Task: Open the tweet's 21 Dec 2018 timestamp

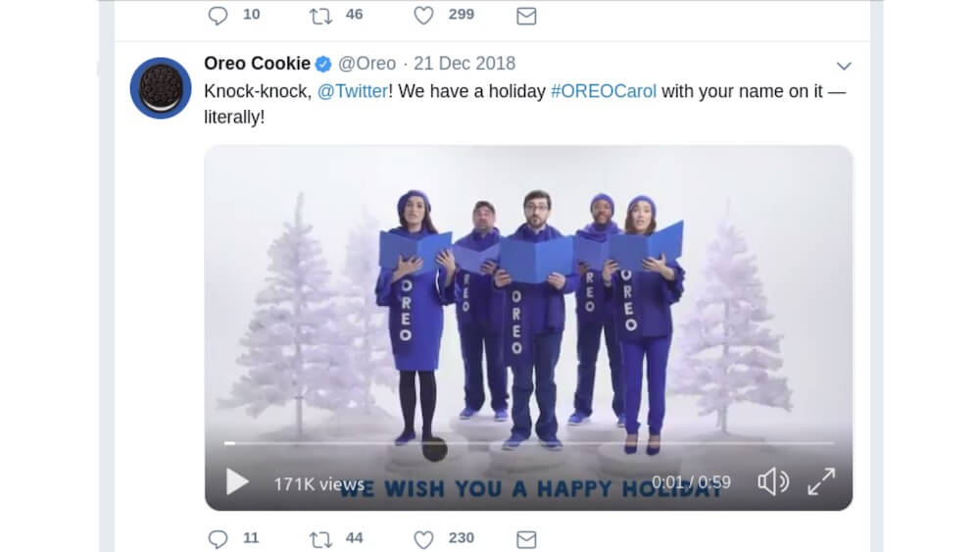Action: [465, 64]
